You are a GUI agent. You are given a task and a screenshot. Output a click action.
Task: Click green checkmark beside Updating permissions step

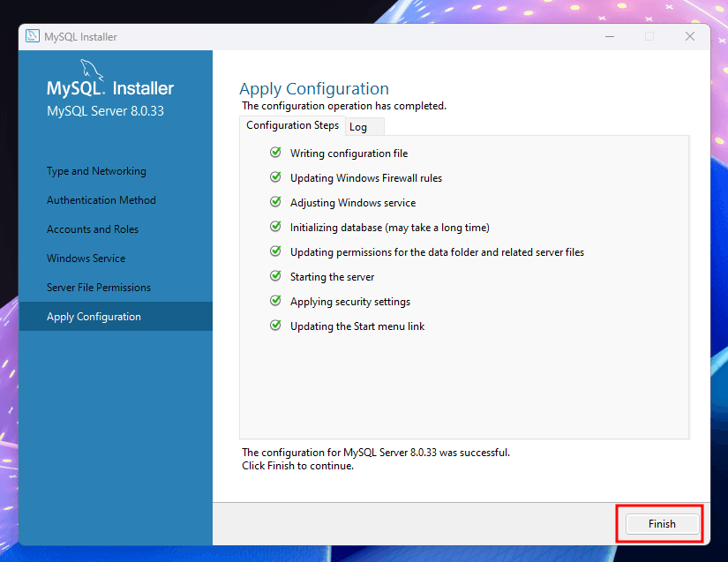(275, 251)
